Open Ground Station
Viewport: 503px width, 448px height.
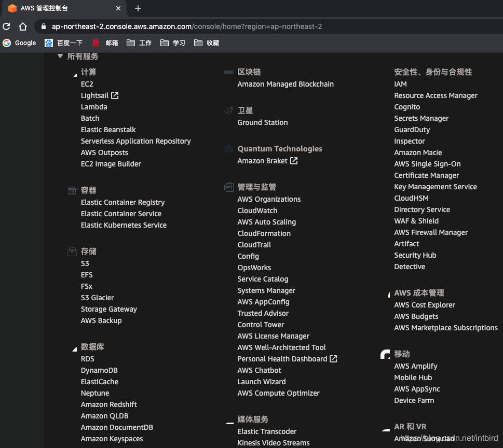(263, 122)
